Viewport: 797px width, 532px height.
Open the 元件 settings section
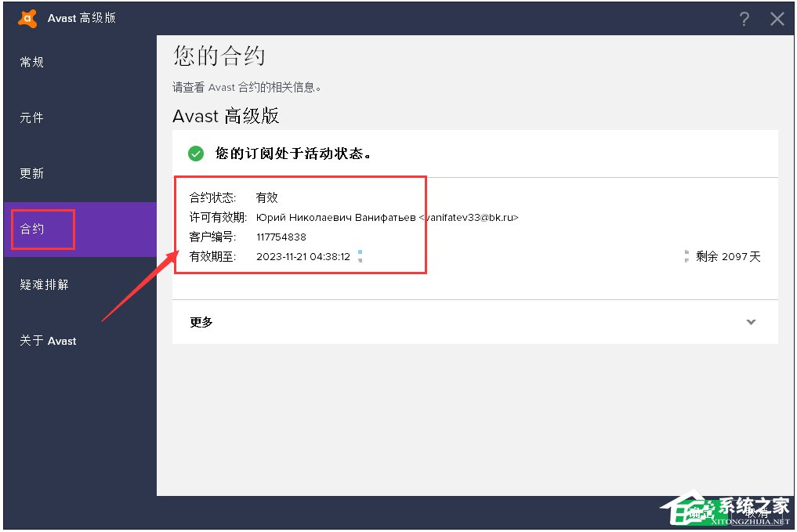(31, 118)
